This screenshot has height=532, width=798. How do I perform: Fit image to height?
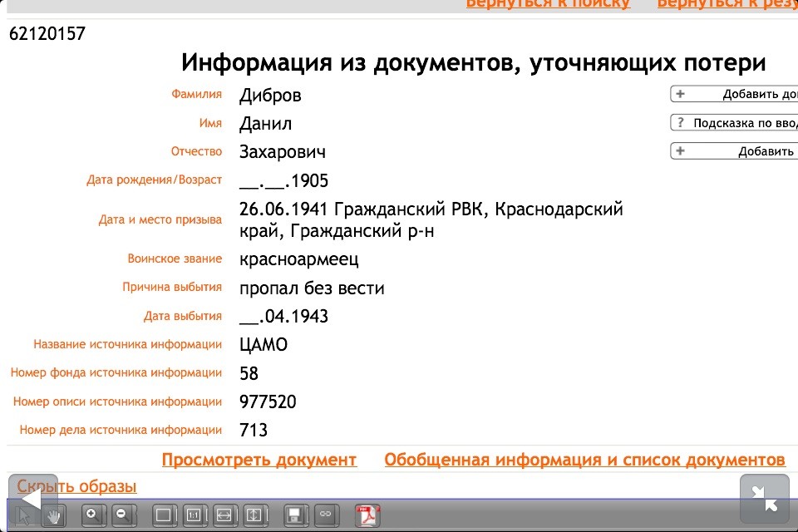[255, 515]
